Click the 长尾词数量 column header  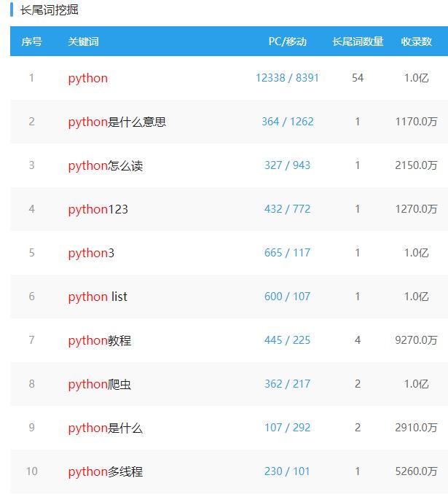[x=358, y=42]
